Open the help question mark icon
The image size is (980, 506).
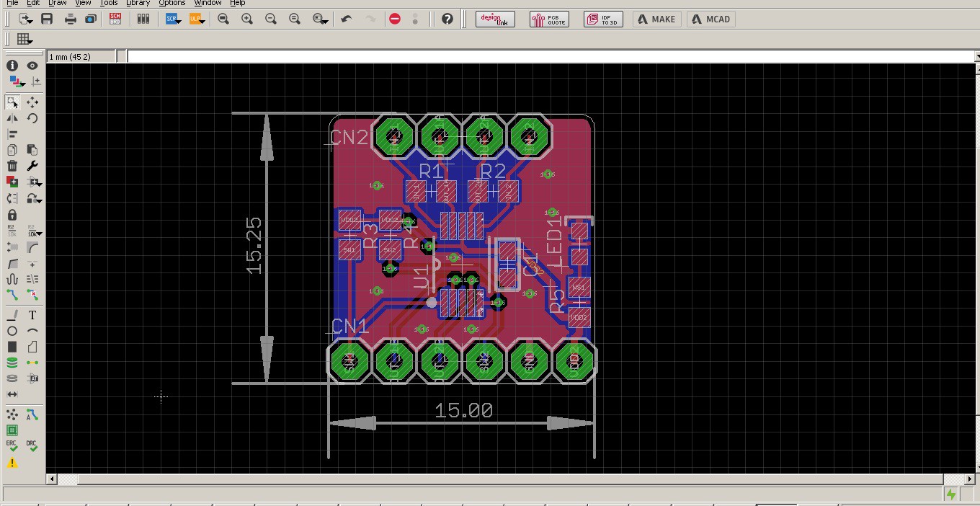[x=447, y=19]
